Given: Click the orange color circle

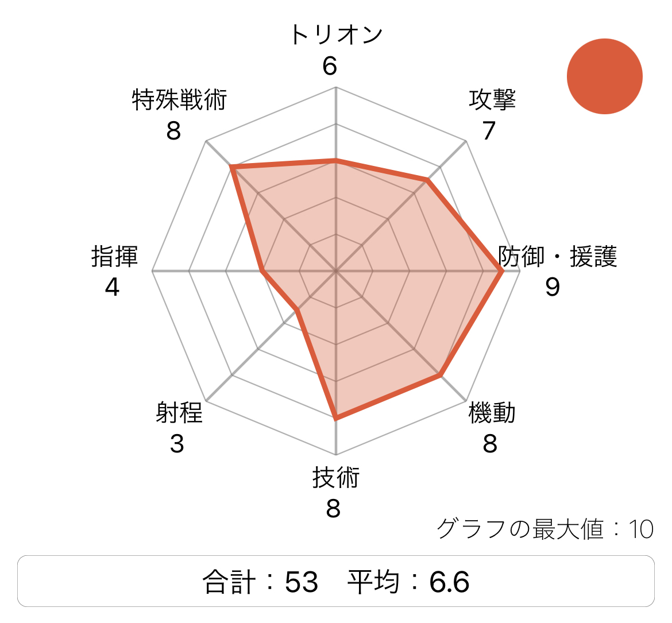Looking at the screenshot, I should coord(604,76).
